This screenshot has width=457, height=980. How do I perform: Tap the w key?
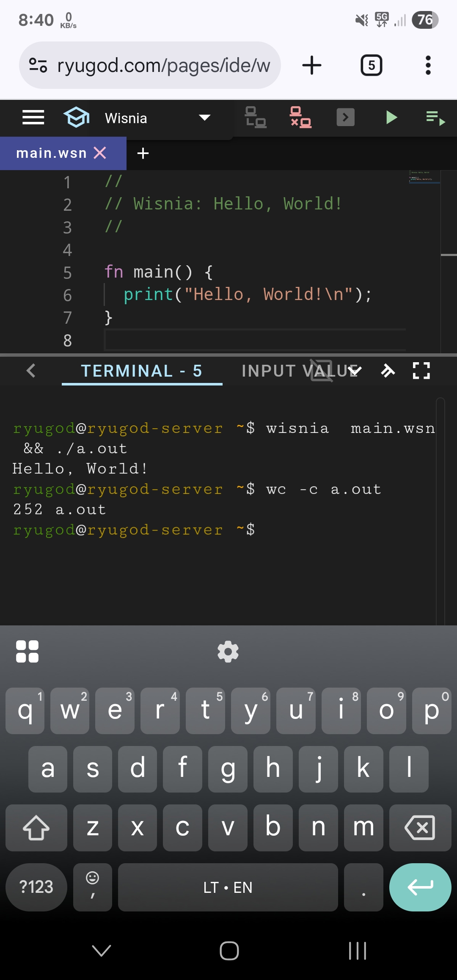click(70, 710)
